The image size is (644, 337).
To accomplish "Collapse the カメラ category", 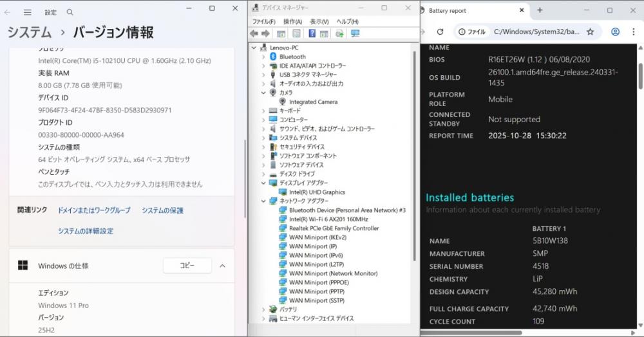I will [263, 93].
